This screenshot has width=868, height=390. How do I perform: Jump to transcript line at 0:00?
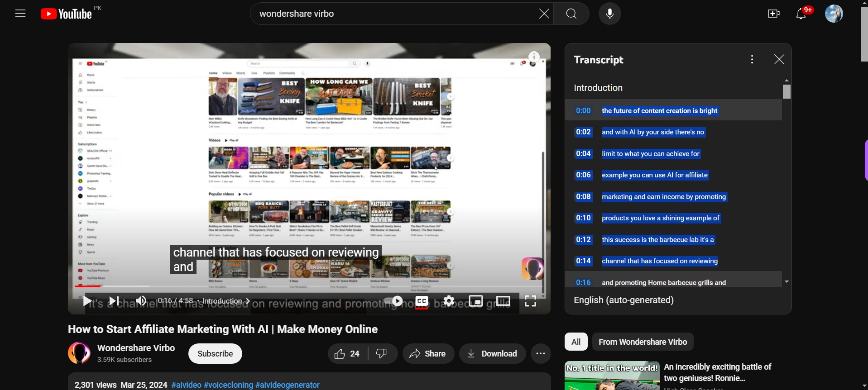673,110
